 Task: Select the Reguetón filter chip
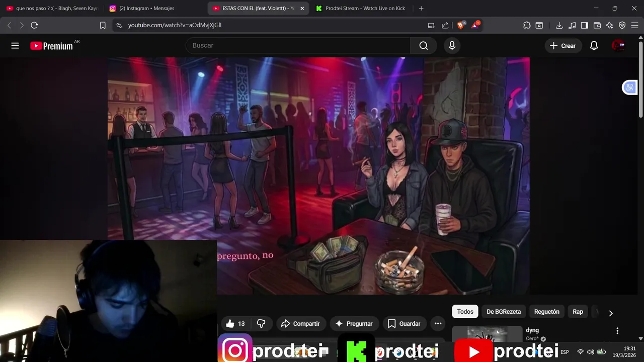pos(547,312)
